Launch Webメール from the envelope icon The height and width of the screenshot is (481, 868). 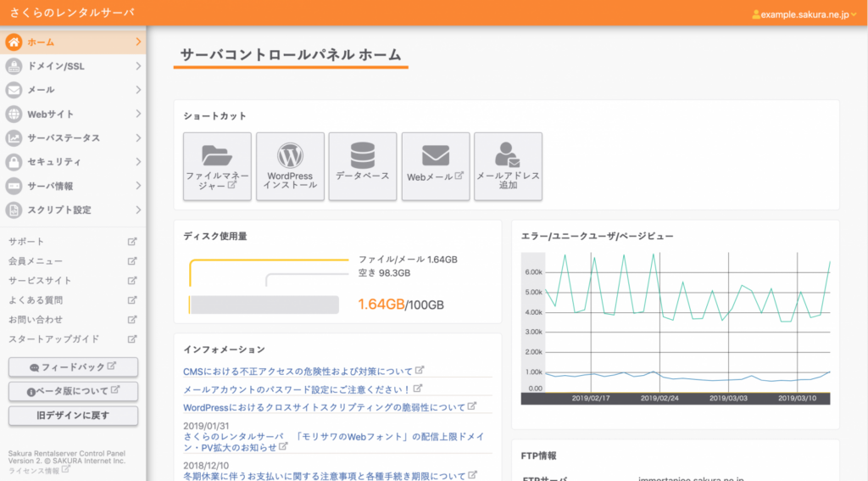435,155
